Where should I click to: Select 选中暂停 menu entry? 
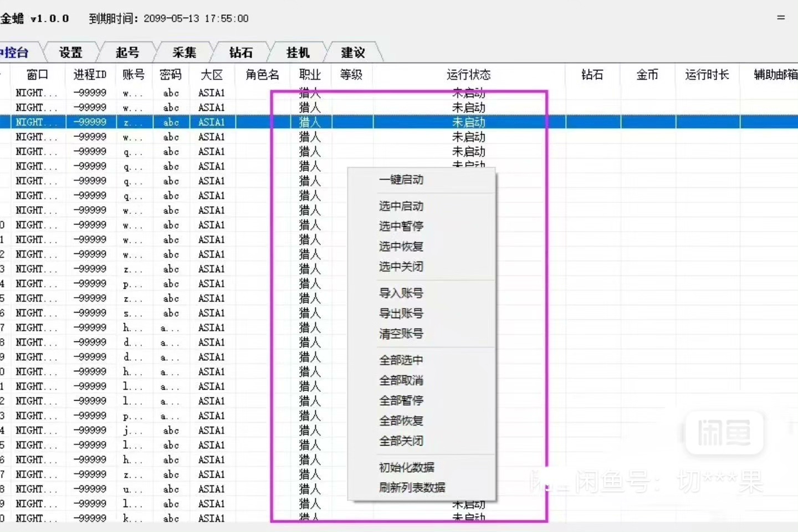[x=401, y=226]
